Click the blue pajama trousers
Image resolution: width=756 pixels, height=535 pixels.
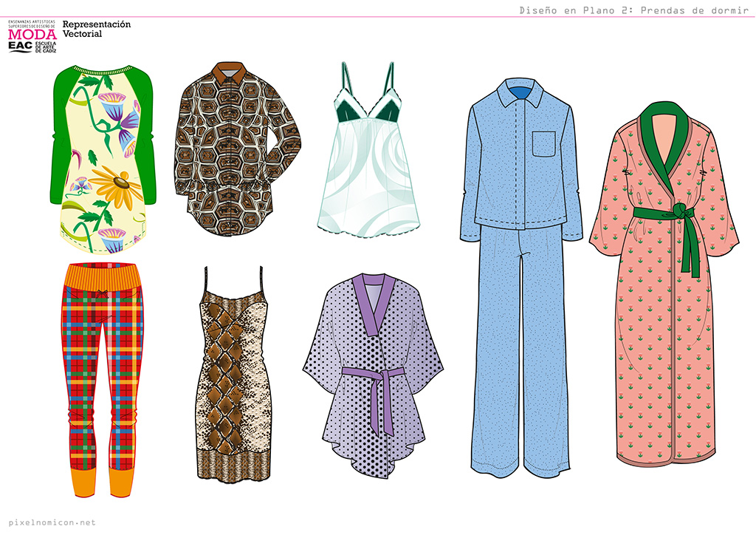click(x=520, y=347)
